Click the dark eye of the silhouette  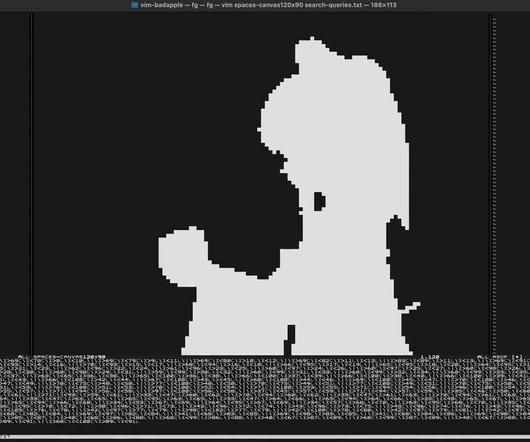[x=319, y=201]
